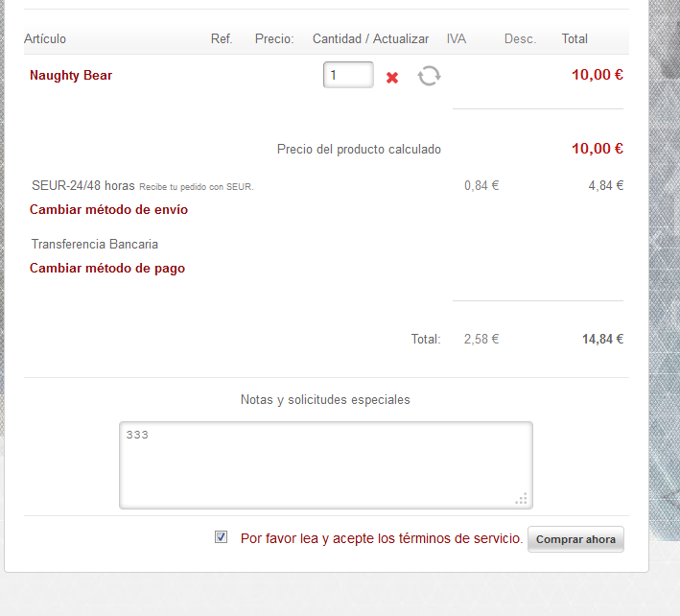Click the Artículo column header
This screenshot has height=616, width=680.
pyautogui.click(x=45, y=39)
